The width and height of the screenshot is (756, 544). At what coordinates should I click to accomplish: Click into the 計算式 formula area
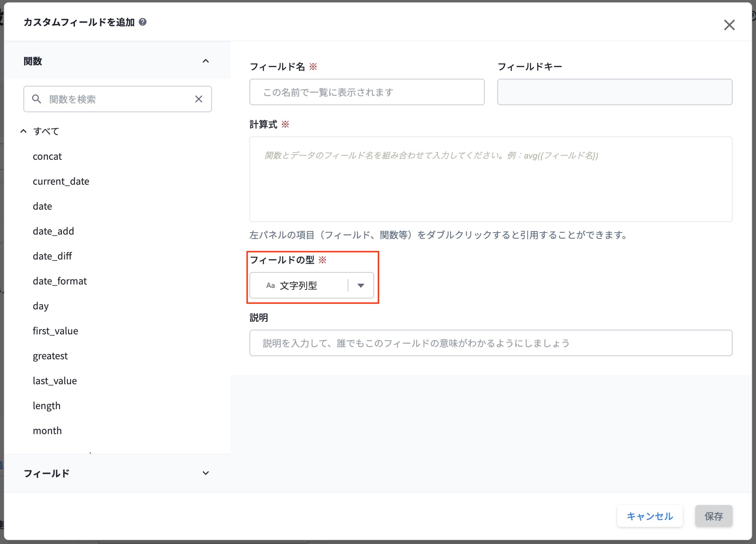tap(491, 179)
